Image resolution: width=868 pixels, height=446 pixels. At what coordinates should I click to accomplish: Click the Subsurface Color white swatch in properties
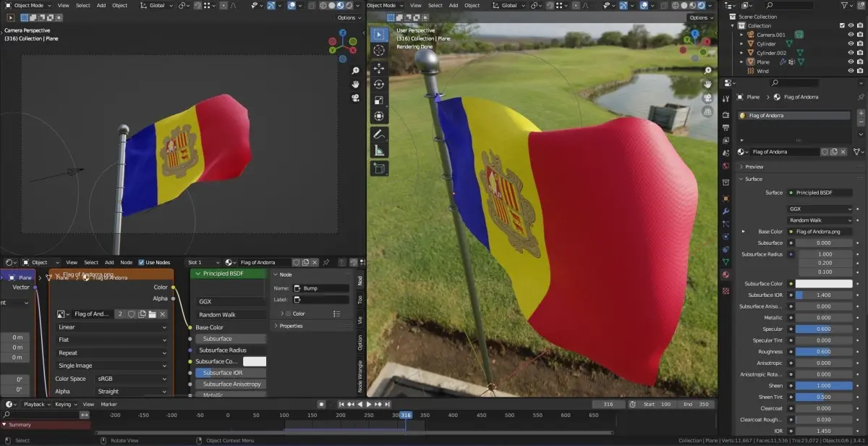pyautogui.click(x=823, y=284)
